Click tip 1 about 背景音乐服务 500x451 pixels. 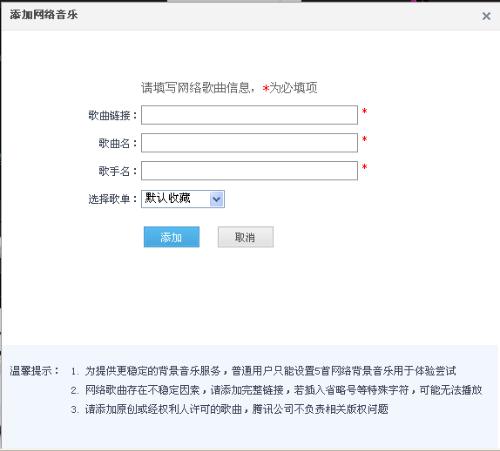tap(263, 371)
